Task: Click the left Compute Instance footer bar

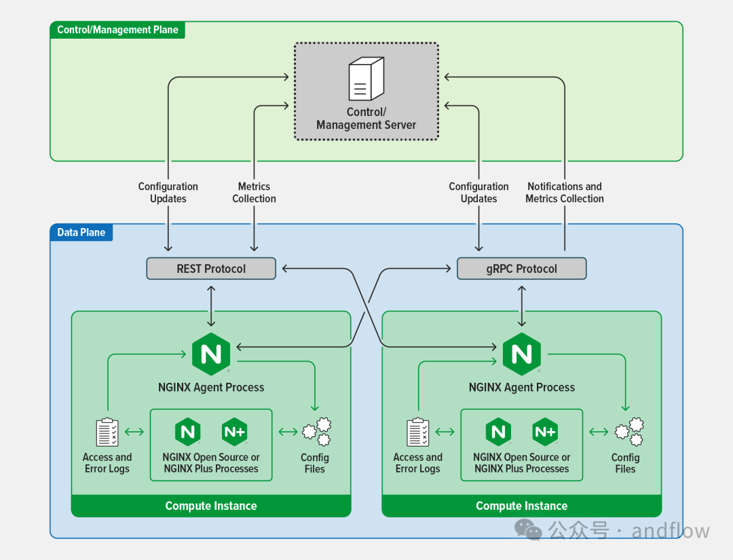Action: coord(211,506)
